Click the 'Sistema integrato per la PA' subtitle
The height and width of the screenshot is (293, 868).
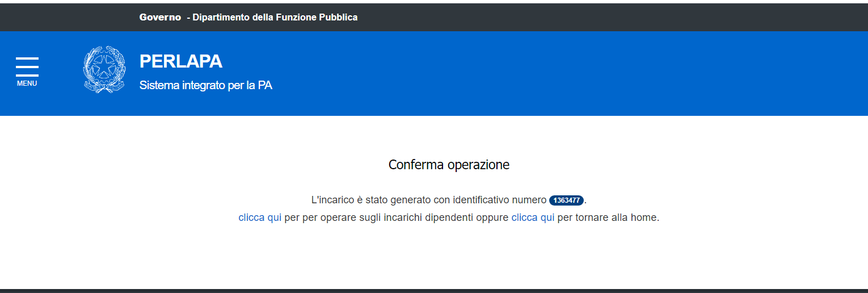pos(205,86)
